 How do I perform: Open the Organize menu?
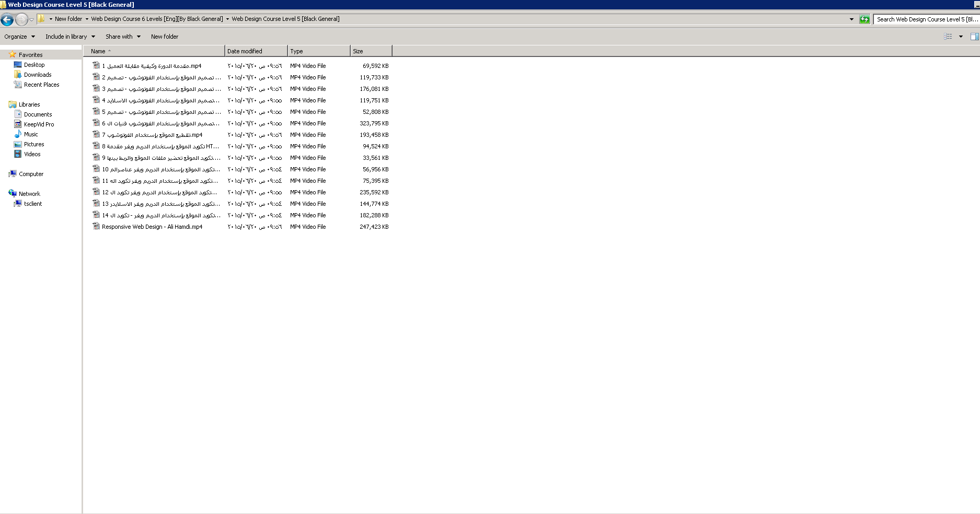pos(19,37)
